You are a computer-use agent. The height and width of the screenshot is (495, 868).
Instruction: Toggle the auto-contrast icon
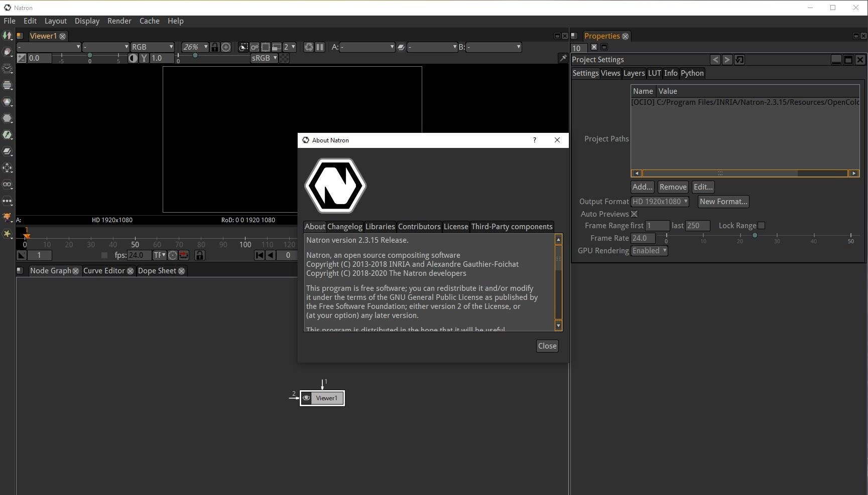[x=133, y=58]
